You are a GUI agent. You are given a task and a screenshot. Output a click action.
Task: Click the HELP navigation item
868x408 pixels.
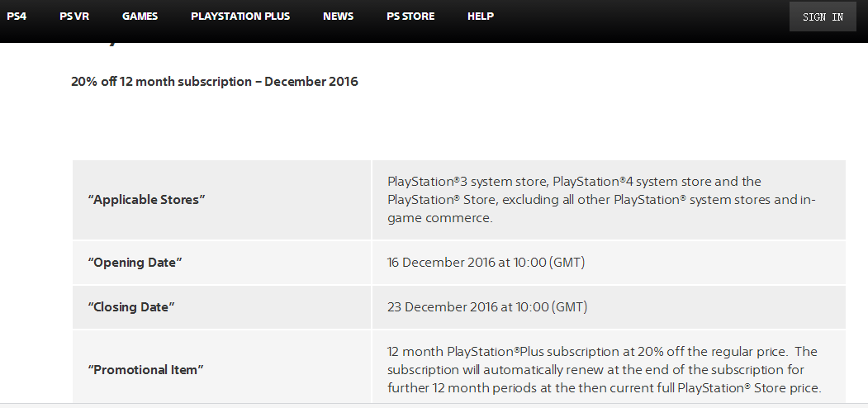[481, 17]
